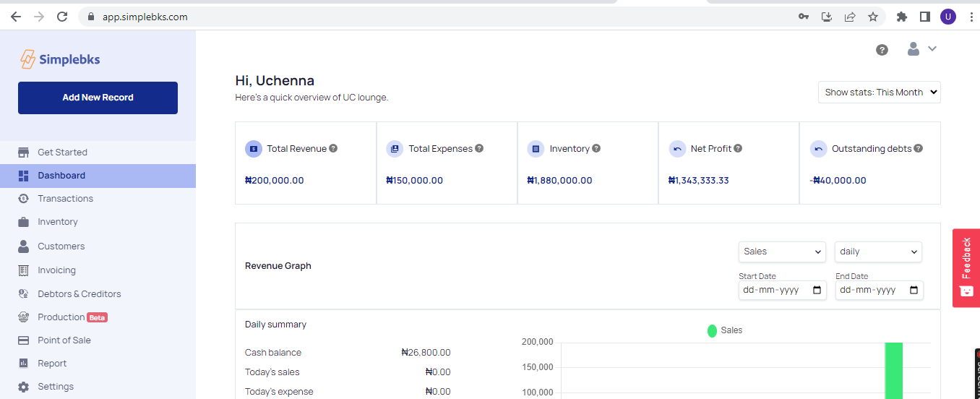980x399 pixels.
Task: Open the browser extensions puzzle icon
Action: coord(901,17)
